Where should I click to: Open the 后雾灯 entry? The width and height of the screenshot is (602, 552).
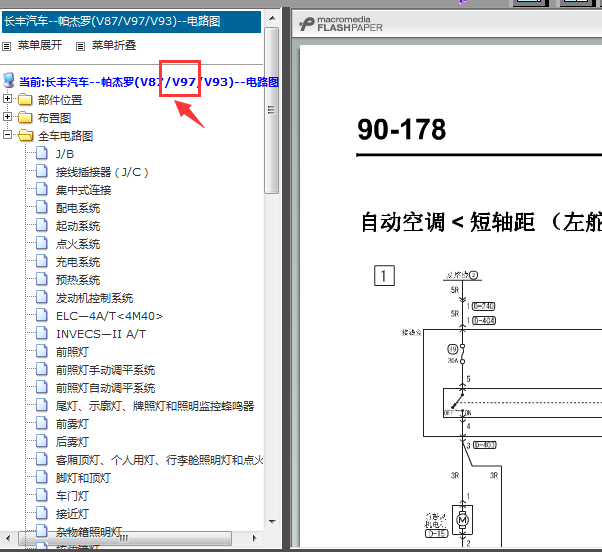pyautogui.click(x=72, y=442)
